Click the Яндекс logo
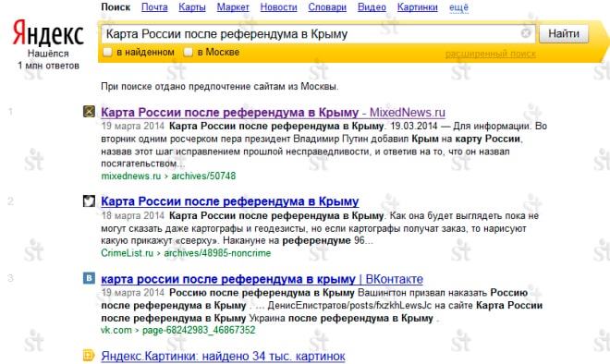This screenshot has height=364, width=610. point(48,32)
